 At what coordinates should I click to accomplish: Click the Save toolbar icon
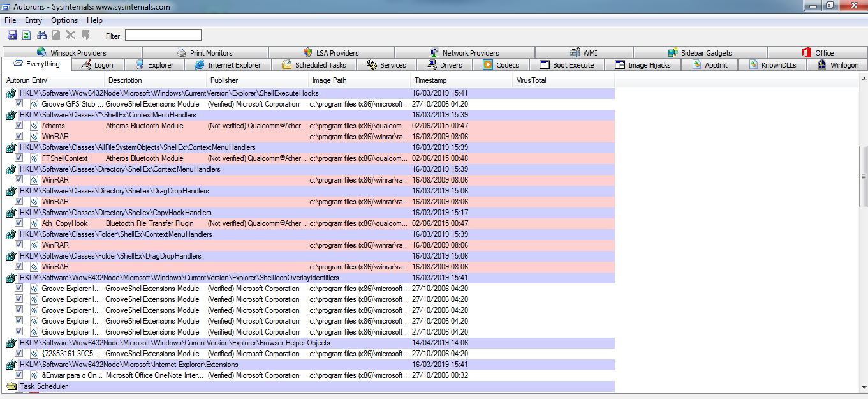[x=12, y=35]
